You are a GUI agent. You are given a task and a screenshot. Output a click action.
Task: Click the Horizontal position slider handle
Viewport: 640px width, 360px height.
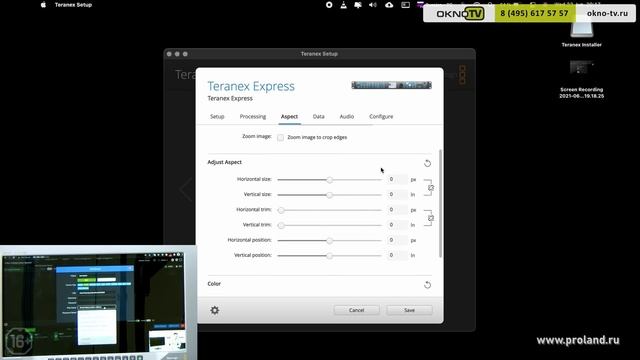pyautogui.click(x=329, y=240)
